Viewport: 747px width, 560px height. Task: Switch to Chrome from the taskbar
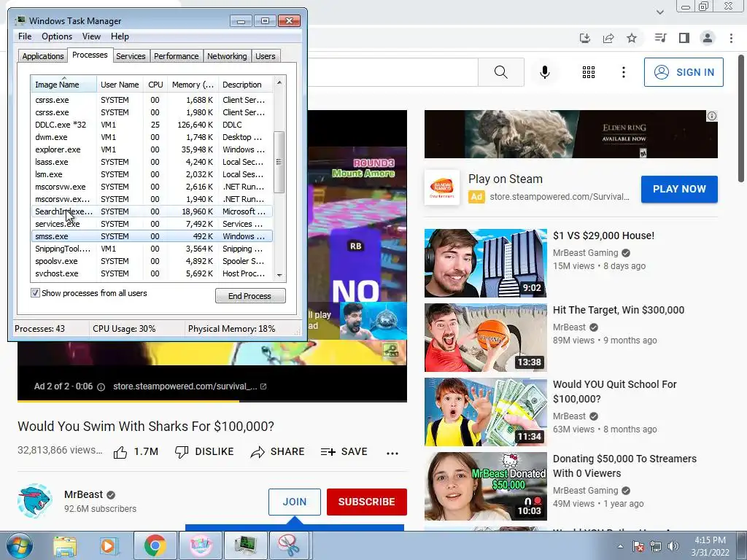(155, 545)
